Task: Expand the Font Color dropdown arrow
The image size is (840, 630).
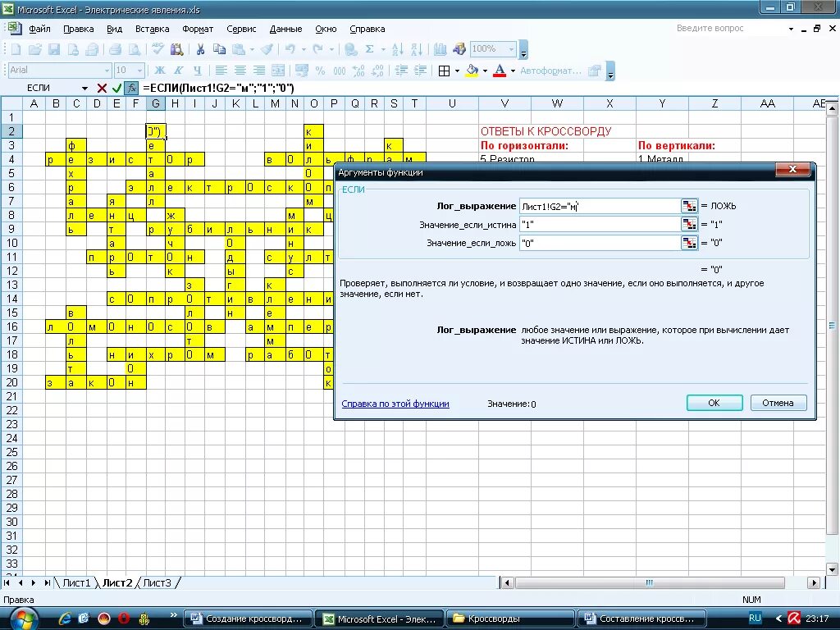Action: click(x=513, y=71)
